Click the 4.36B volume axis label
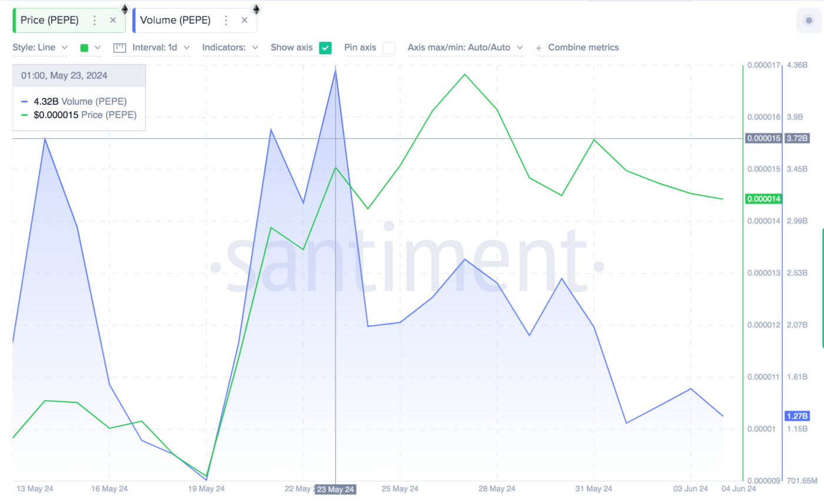 coord(796,65)
